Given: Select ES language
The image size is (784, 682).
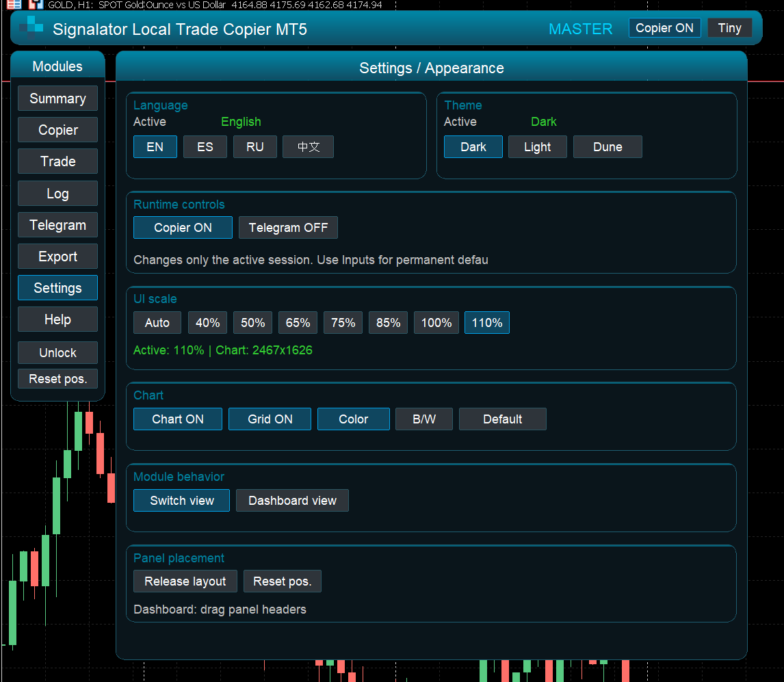Looking at the screenshot, I should point(205,147).
